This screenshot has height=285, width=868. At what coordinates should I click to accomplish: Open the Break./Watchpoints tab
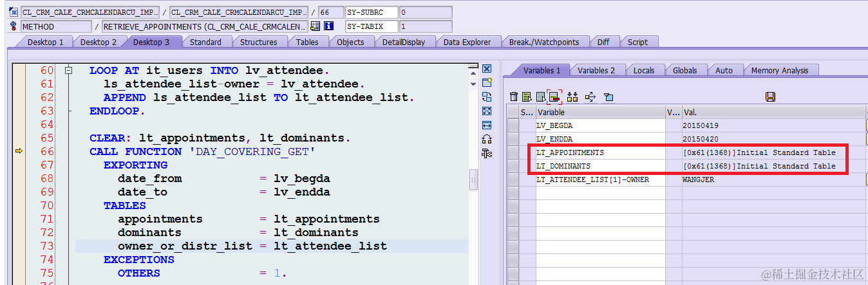544,42
